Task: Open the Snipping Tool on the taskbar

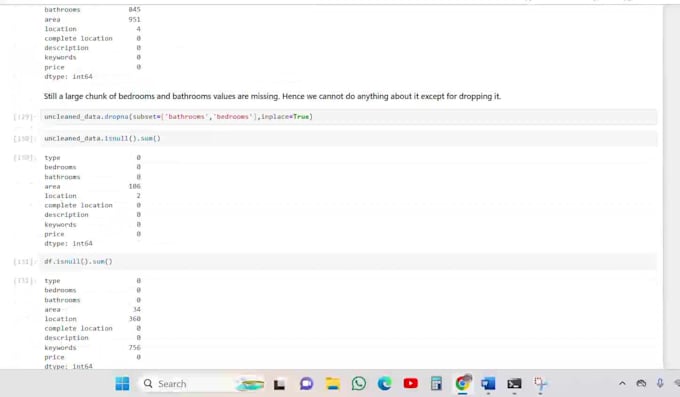Action: point(540,384)
